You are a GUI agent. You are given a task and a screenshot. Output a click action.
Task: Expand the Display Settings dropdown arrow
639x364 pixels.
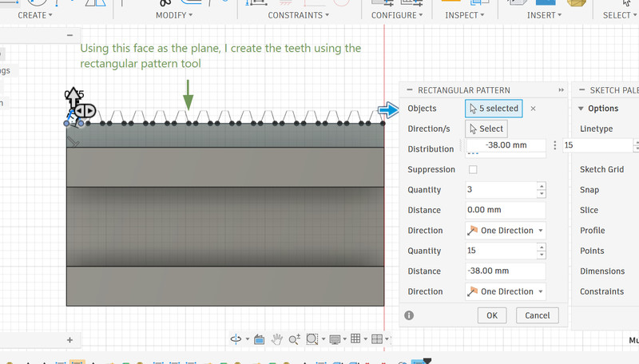pos(345,338)
